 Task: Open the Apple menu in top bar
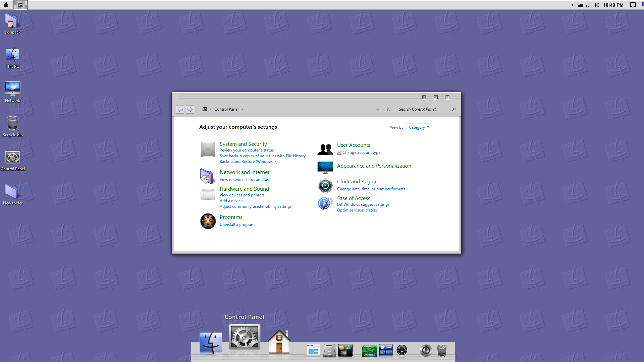[6, 5]
